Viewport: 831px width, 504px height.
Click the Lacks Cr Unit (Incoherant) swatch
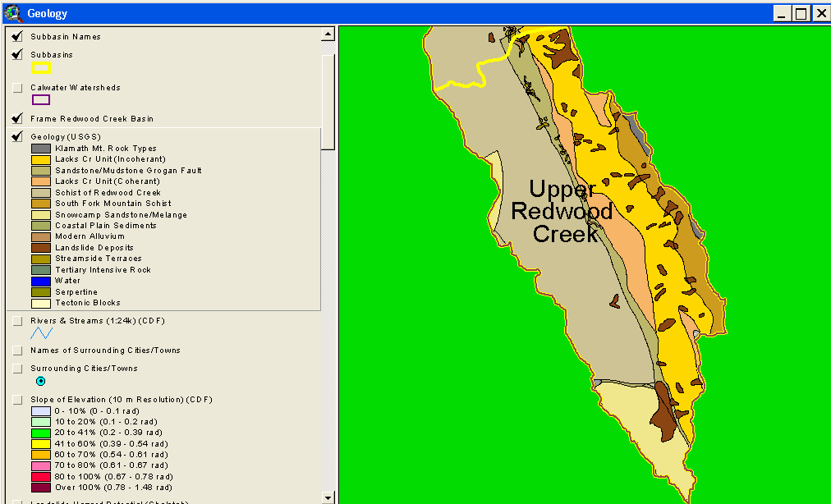pyautogui.click(x=41, y=159)
